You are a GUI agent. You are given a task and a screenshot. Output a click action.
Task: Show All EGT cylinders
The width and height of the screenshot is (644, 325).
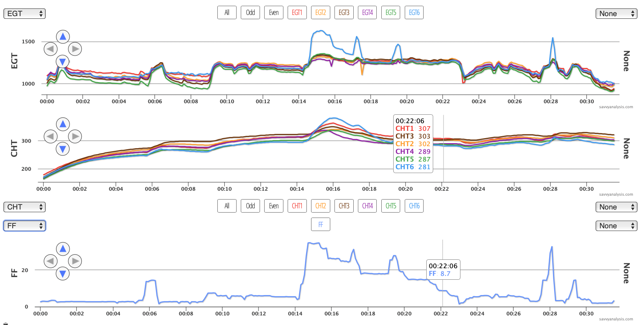tap(227, 13)
